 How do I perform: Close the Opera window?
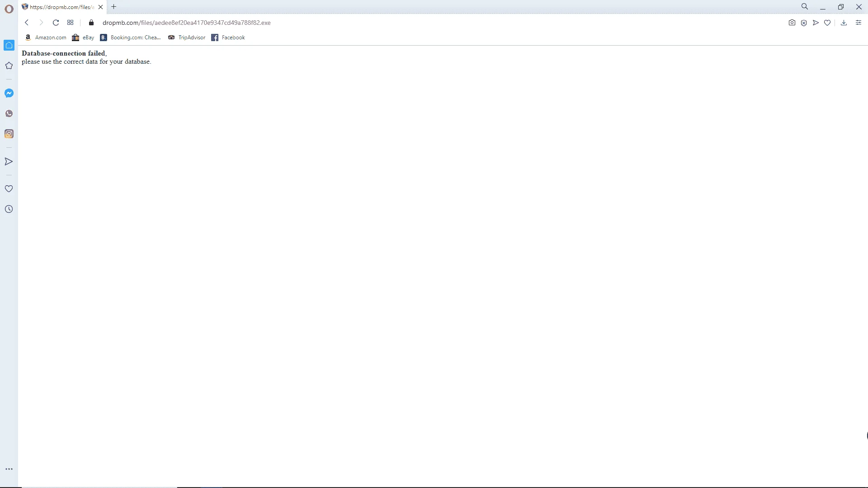[859, 7]
